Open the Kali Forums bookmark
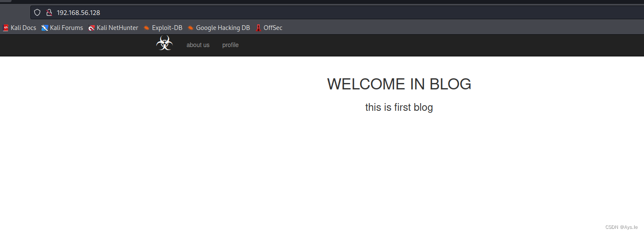Viewport: 644px width, 234px height. [x=62, y=28]
